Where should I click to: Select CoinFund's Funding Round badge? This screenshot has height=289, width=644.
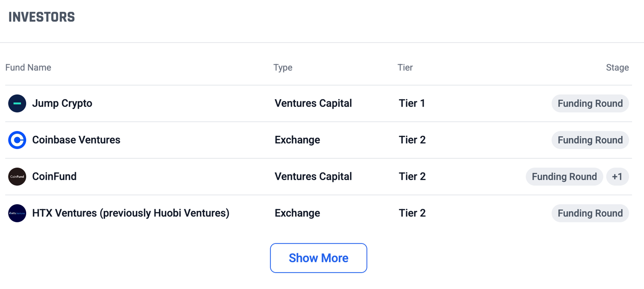564,176
